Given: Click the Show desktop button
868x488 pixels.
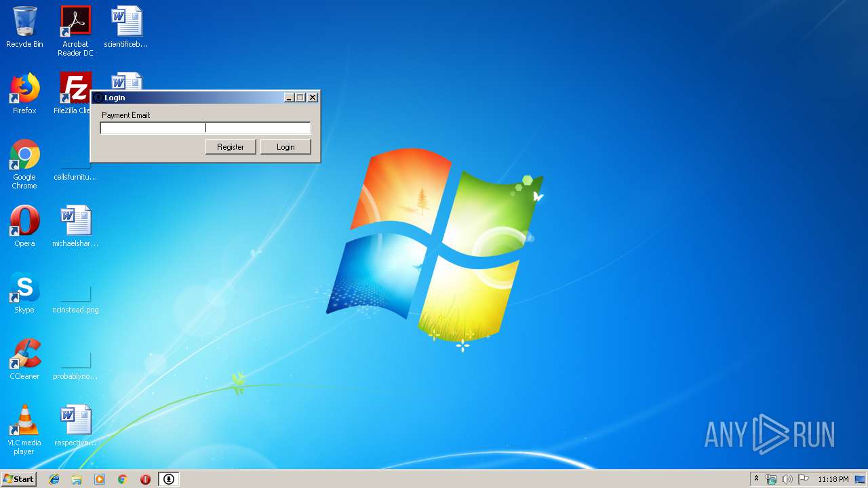Looking at the screenshot, I should [x=861, y=479].
